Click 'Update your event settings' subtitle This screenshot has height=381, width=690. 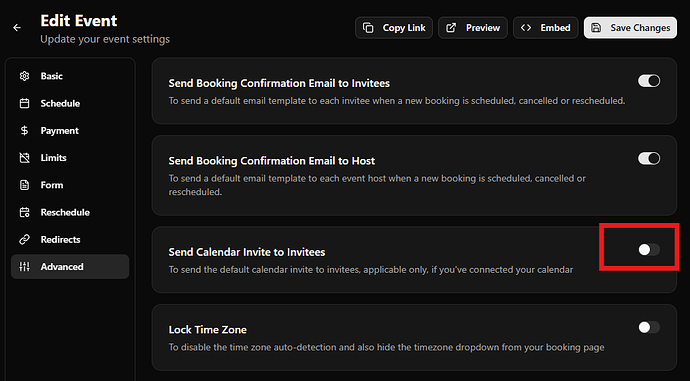pyautogui.click(x=105, y=39)
